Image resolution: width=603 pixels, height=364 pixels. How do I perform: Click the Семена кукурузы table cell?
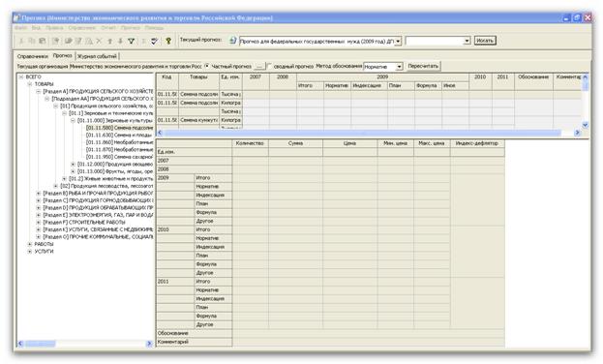coord(198,120)
